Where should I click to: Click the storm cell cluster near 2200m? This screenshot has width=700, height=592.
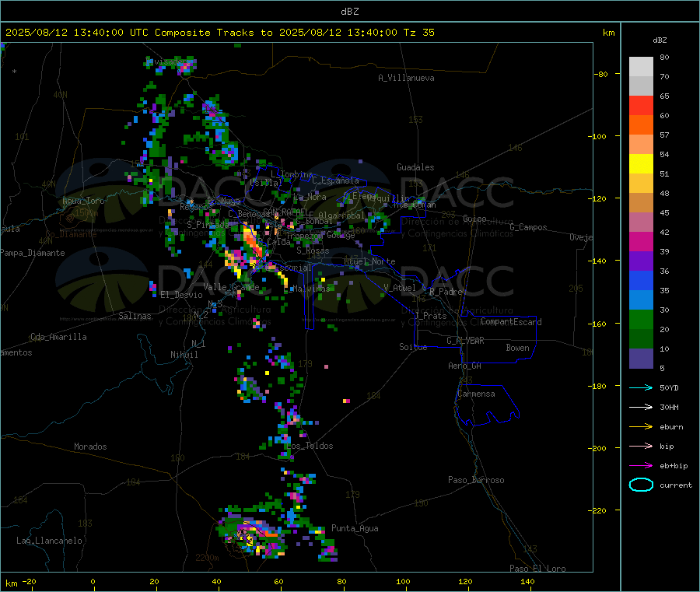252,537
